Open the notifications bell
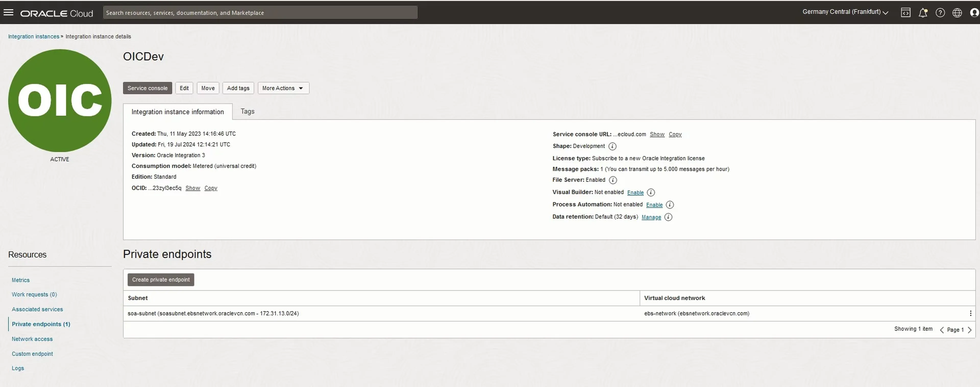980x387 pixels. tap(923, 12)
